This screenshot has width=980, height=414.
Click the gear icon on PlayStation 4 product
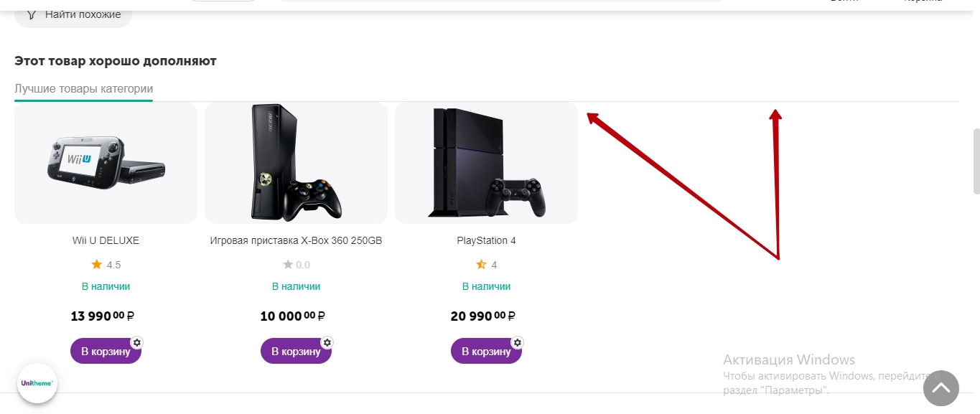click(518, 342)
